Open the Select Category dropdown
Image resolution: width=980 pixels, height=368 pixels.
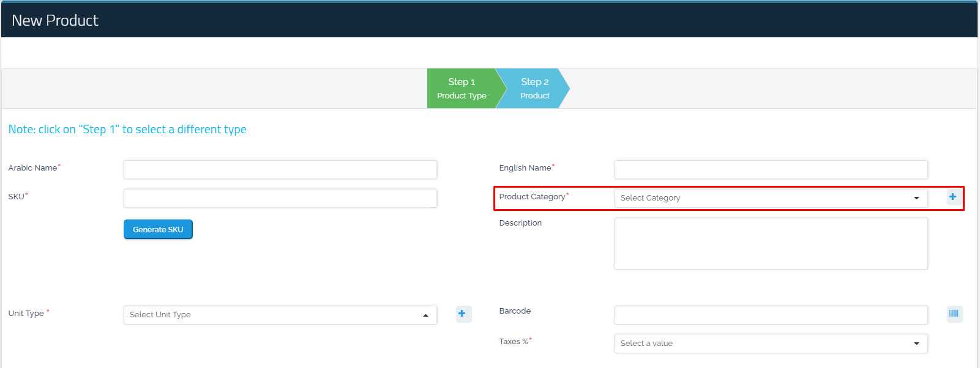tap(770, 198)
